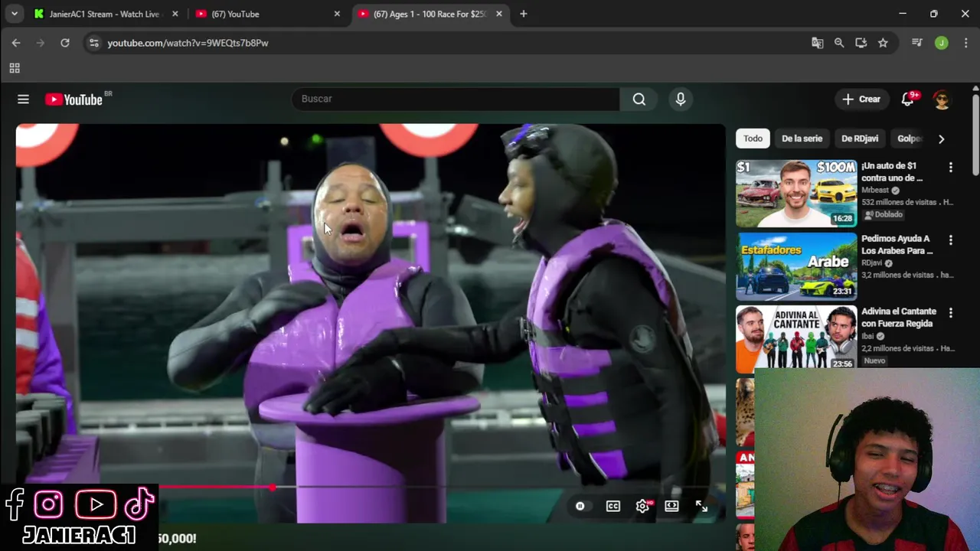
Task: Open options for Pedimos Ayuda video
Action: [951, 240]
